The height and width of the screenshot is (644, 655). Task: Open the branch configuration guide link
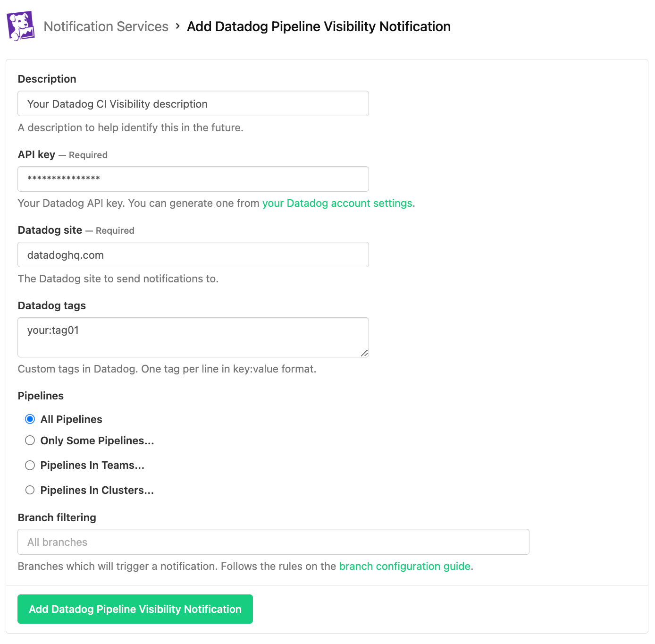coord(404,566)
